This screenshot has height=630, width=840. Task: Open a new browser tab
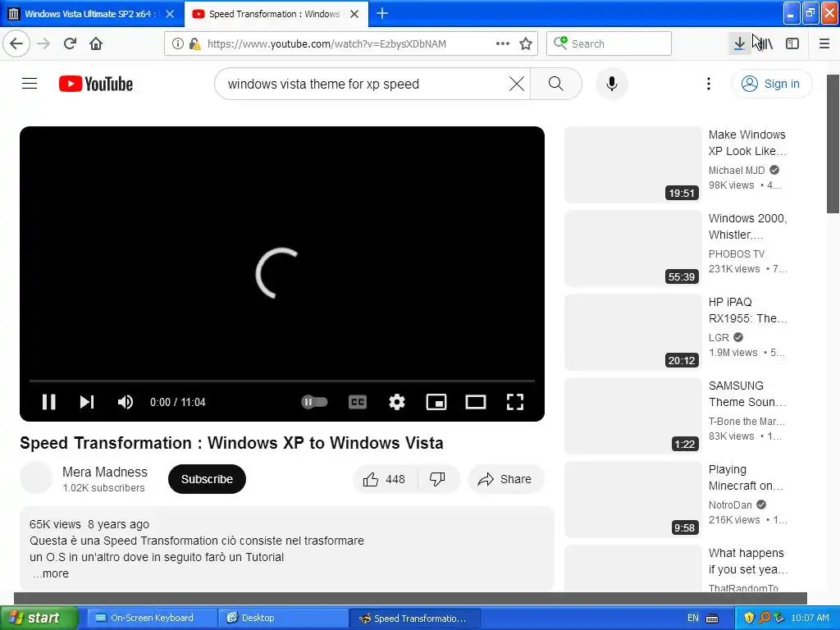382,13
